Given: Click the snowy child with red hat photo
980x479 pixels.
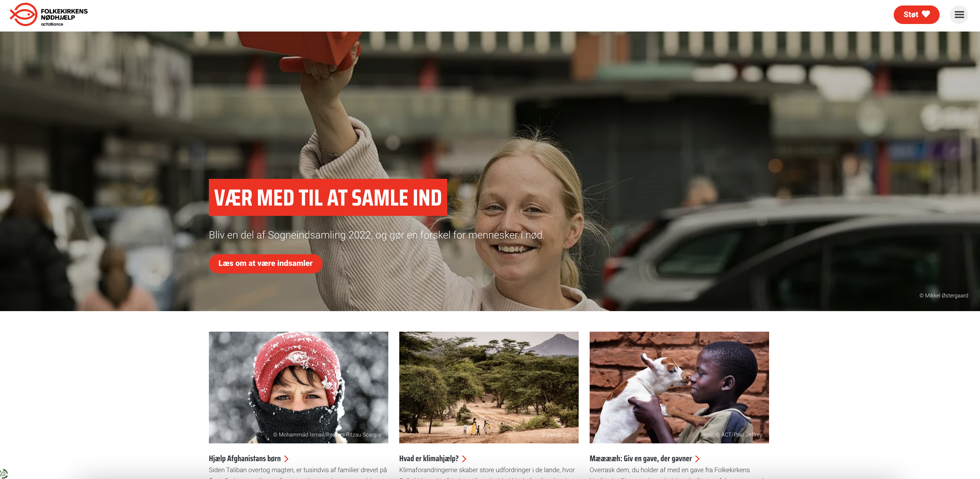Looking at the screenshot, I should pyautogui.click(x=299, y=387).
